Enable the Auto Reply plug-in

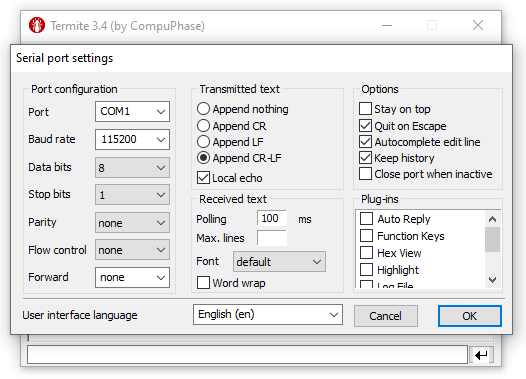tap(366, 219)
